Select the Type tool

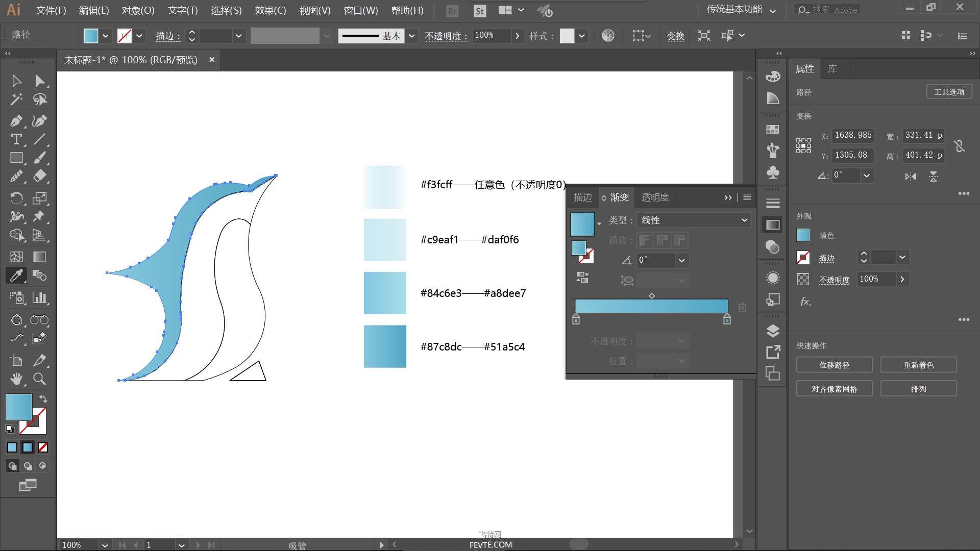click(x=16, y=139)
